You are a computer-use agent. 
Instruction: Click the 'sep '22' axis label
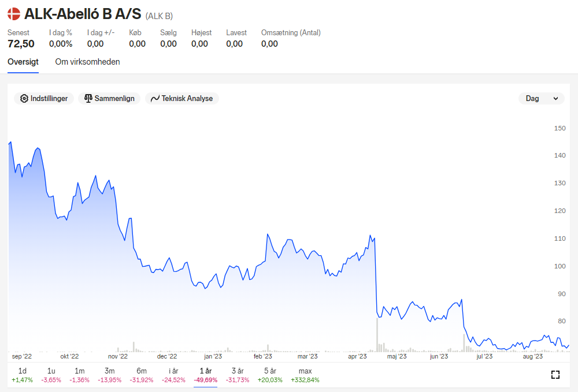point(22,356)
